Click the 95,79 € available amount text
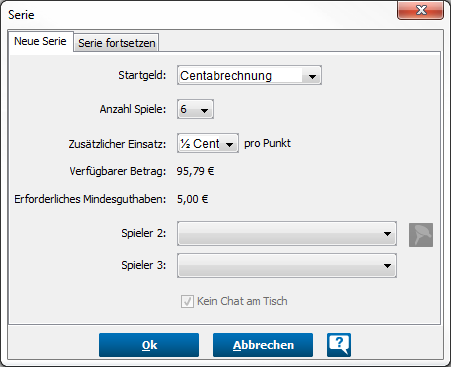The width and height of the screenshot is (451, 367). click(195, 171)
